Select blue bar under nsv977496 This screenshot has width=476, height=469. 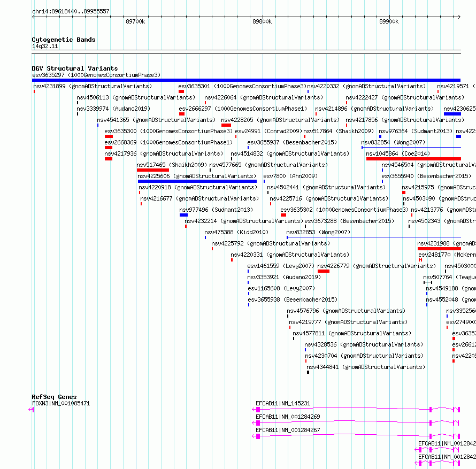(x=183, y=215)
